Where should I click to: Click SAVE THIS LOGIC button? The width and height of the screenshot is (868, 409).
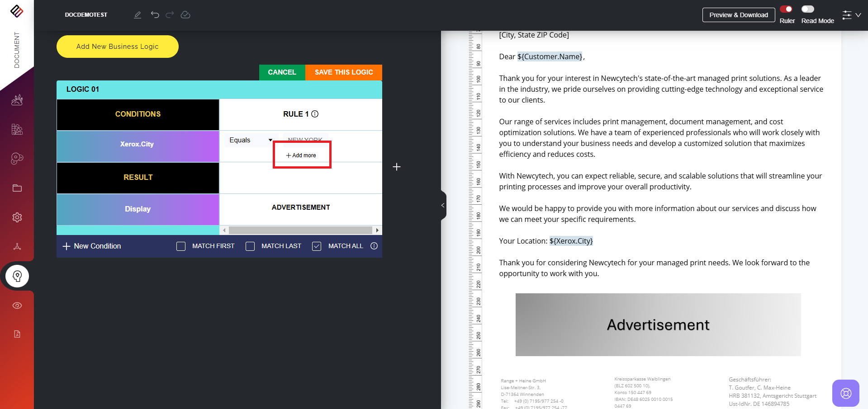[343, 72]
